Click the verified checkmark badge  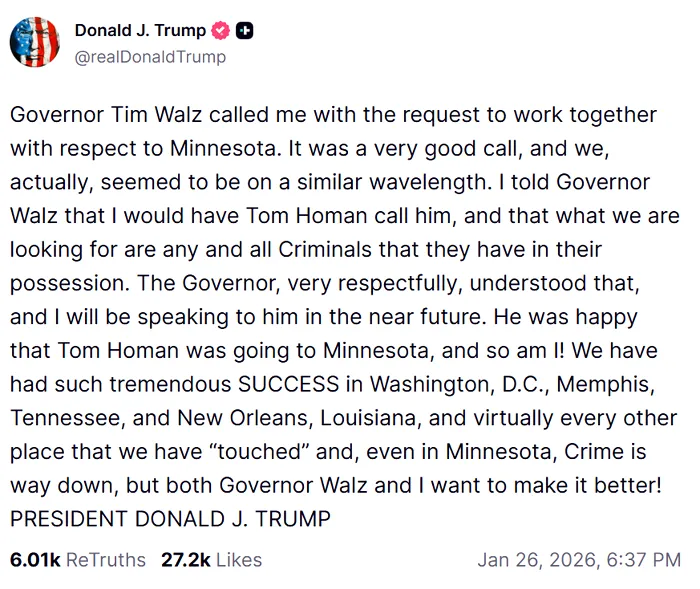221,31
